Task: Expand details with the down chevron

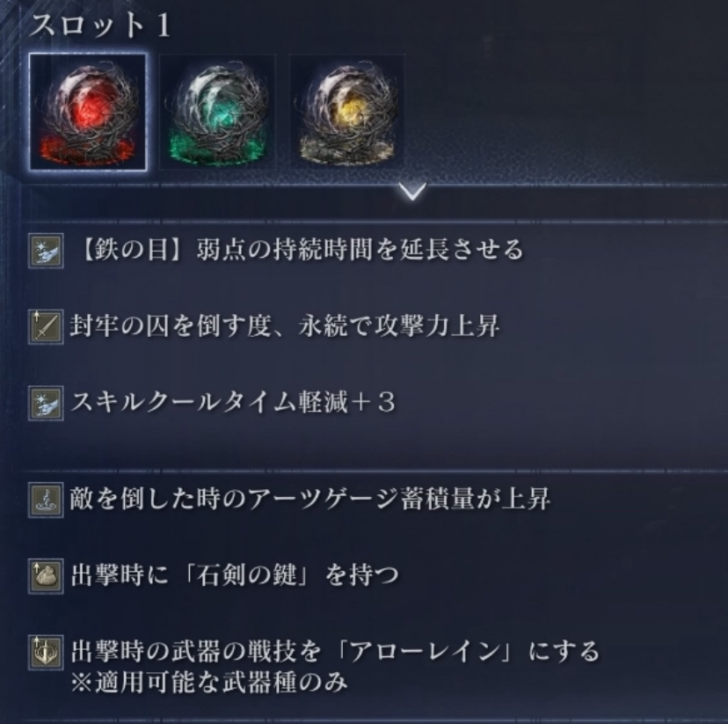Action: pos(412,191)
